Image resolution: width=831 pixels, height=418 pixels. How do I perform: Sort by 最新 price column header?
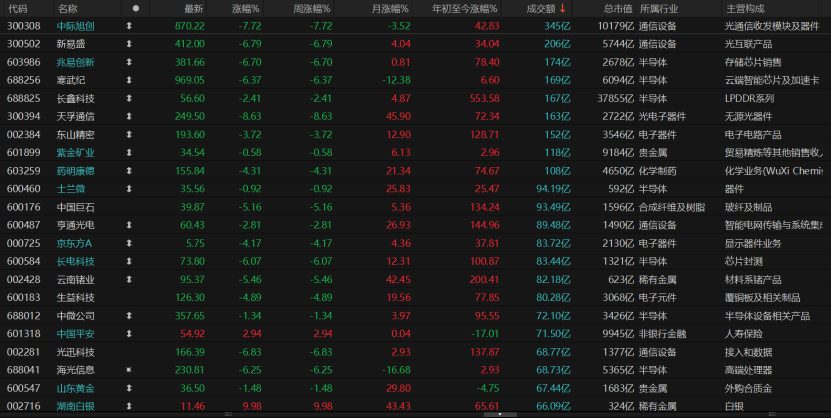193,8
